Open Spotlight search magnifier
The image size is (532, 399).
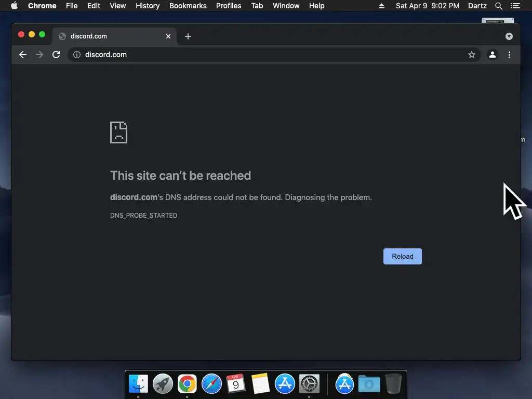(x=498, y=6)
